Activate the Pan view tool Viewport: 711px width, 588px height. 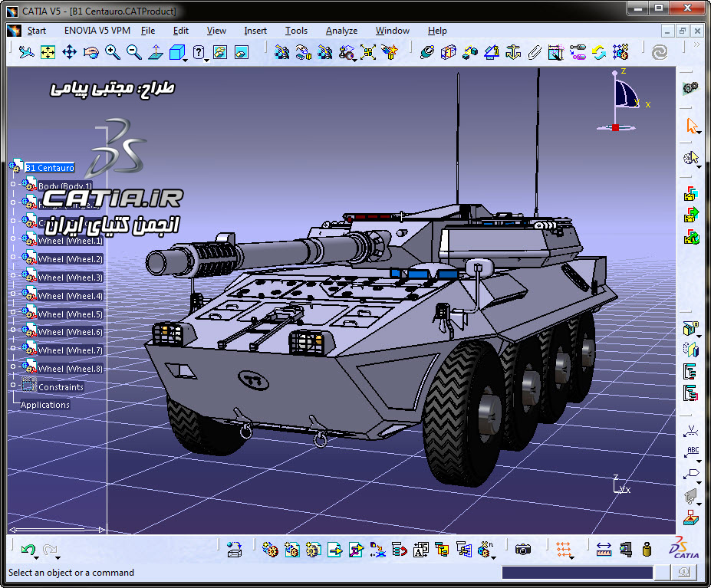pos(69,52)
